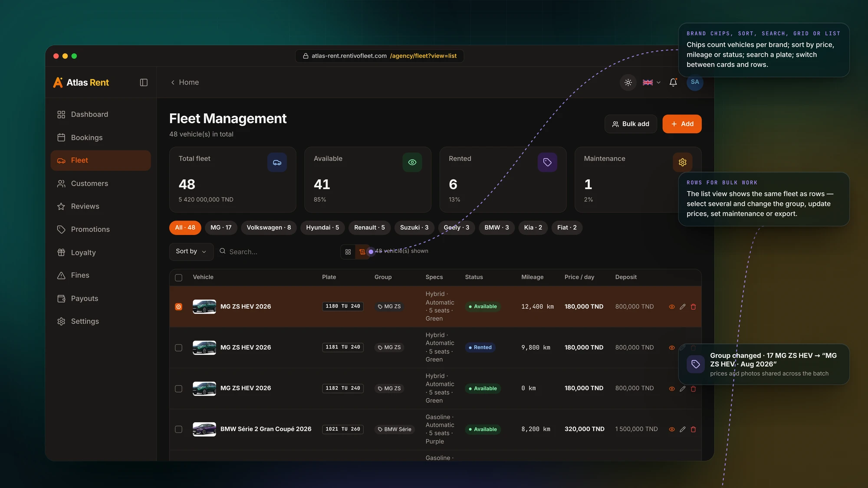Click the orange Add button
The image size is (868, 488).
[x=682, y=124]
